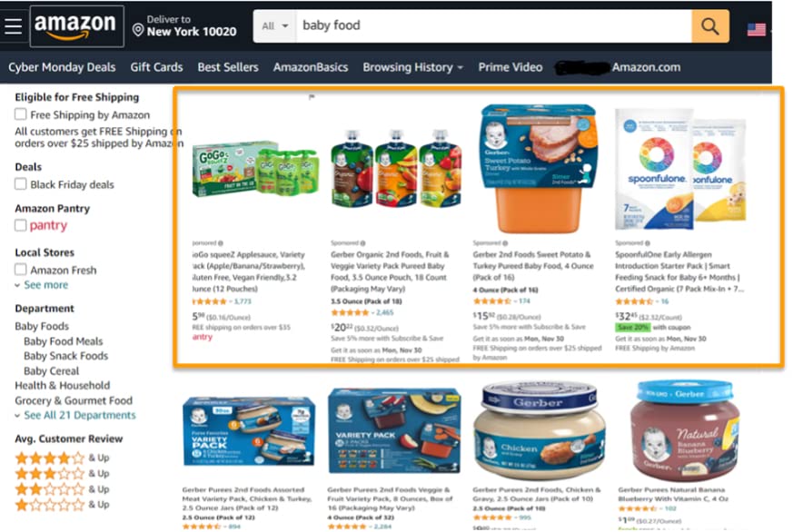Click the Deliver to location pin icon
793x532 pixels.
coord(137,30)
